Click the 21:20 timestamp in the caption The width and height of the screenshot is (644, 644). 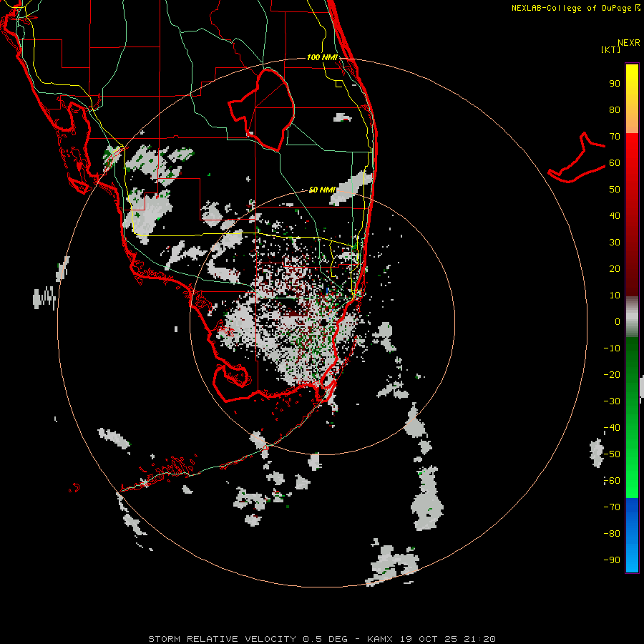479,639
